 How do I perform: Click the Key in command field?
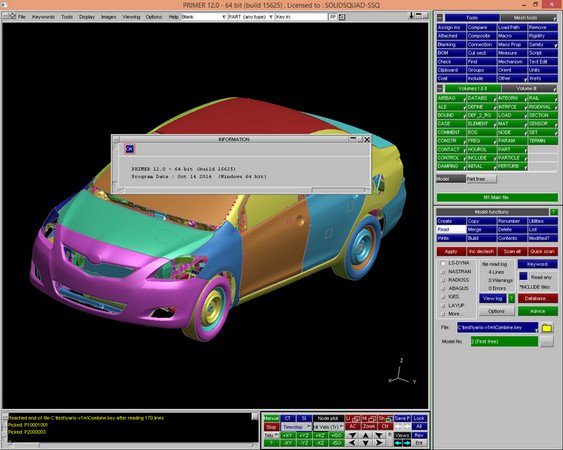[x=302, y=17]
